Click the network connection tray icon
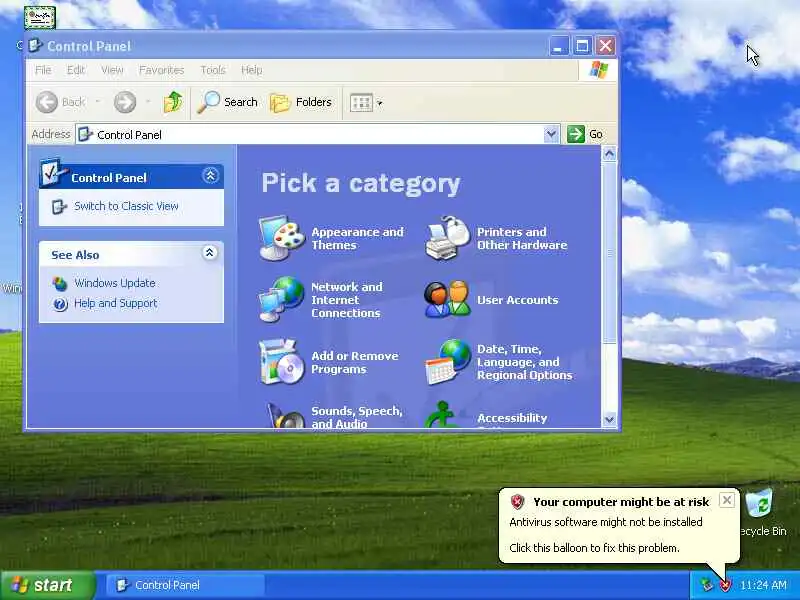The width and height of the screenshot is (800, 600). (x=706, y=585)
